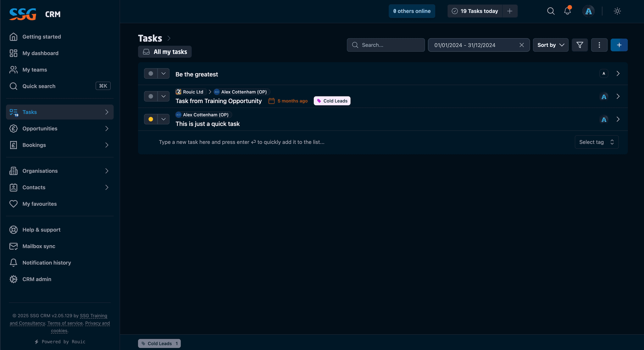Screen dimensions: 644x350
Task: Open the Sort by dropdown
Action: [x=550, y=45]
